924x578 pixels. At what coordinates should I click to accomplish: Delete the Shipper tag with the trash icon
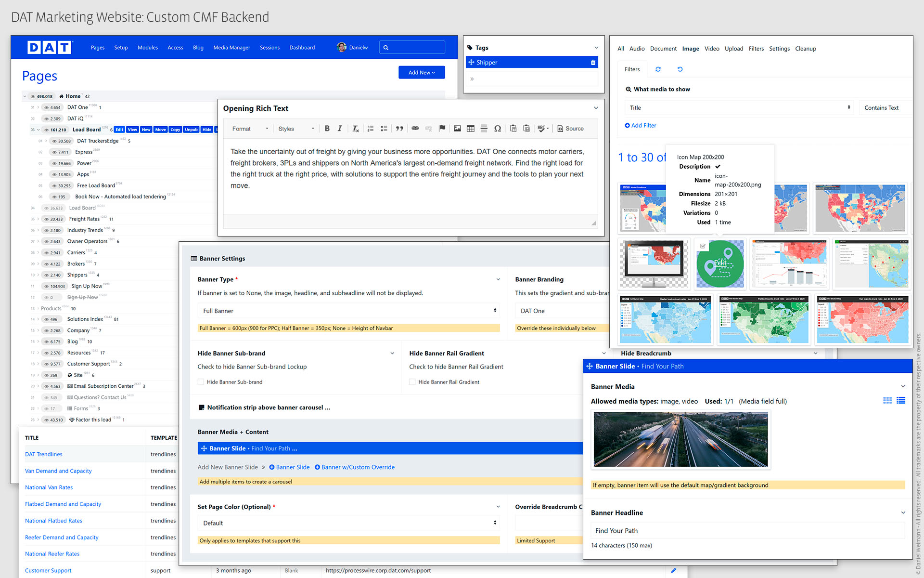[x=593, y=63]
